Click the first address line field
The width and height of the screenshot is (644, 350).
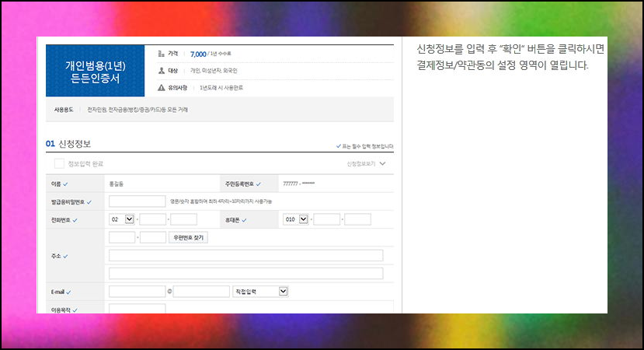point(246,255)
